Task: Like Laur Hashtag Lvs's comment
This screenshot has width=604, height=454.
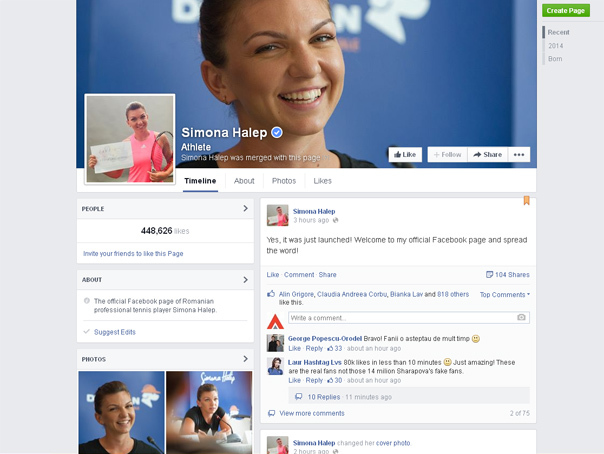Action: (x=294, y=380)
